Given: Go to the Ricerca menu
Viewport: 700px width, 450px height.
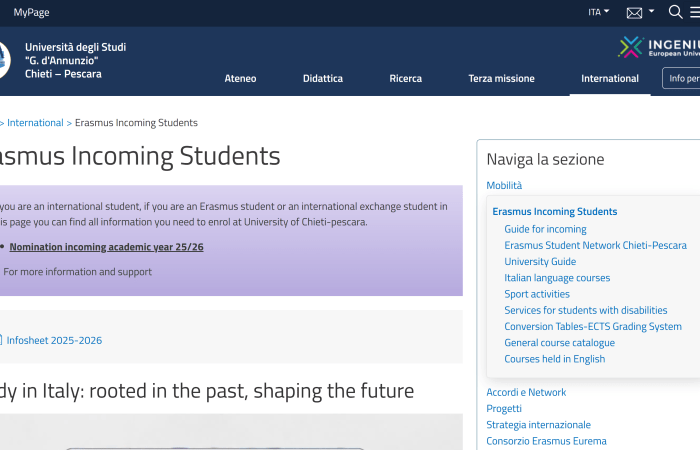Looking at the screenshot, I should 405,78.
